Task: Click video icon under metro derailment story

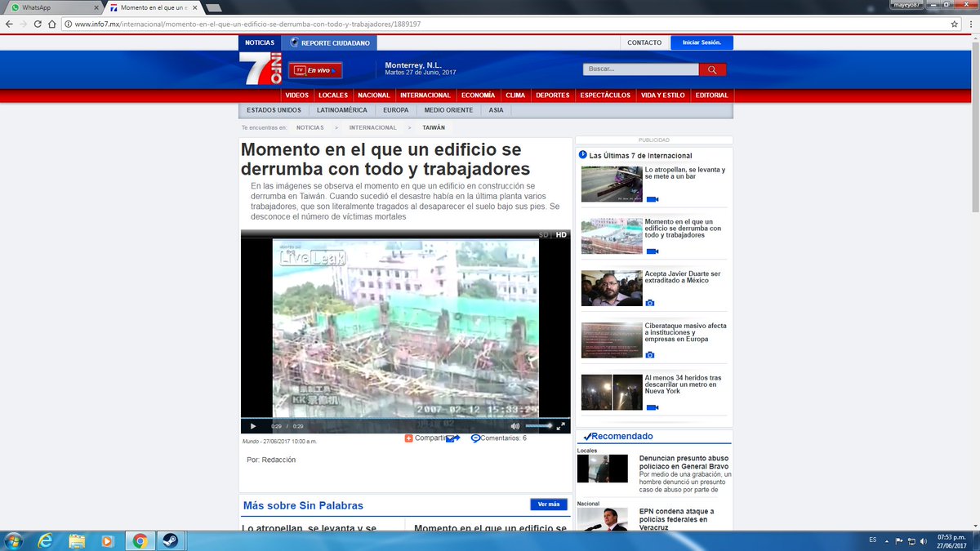Action: pyautogui.click(x=652, y=407)
